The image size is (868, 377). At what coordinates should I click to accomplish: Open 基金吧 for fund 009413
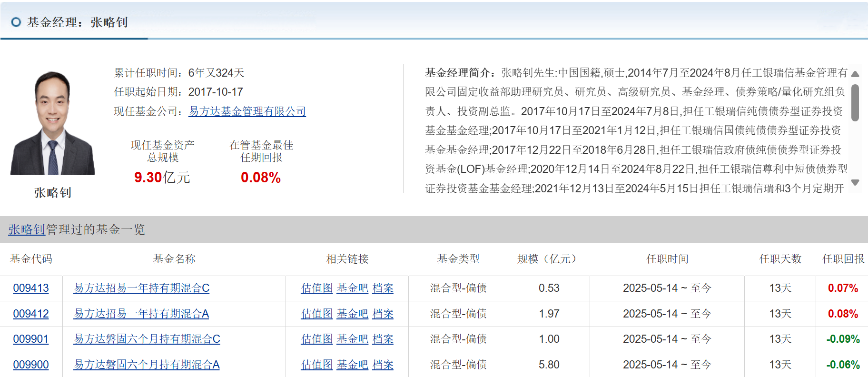click(x=353, y=288)
